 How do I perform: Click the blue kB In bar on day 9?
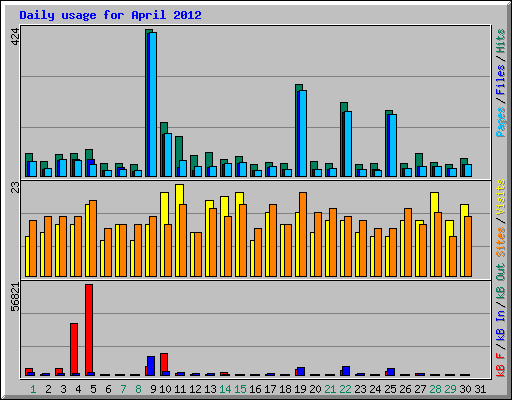pyautogui.click(x=151, y=366)
